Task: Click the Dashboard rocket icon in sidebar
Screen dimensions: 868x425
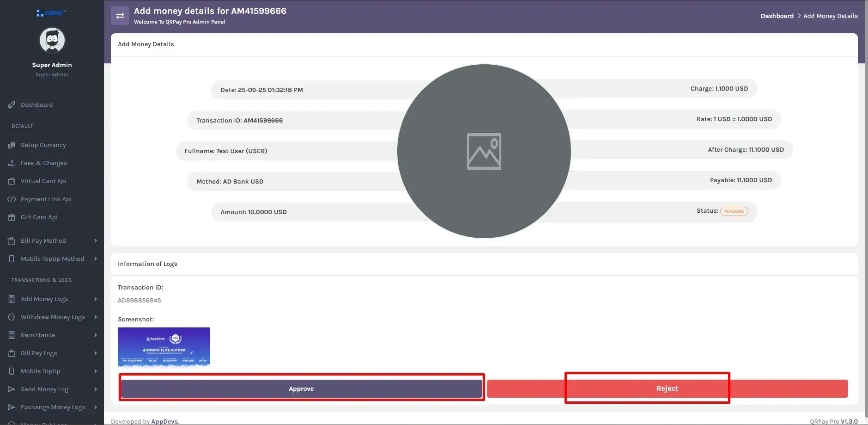Action: [12, 105]
